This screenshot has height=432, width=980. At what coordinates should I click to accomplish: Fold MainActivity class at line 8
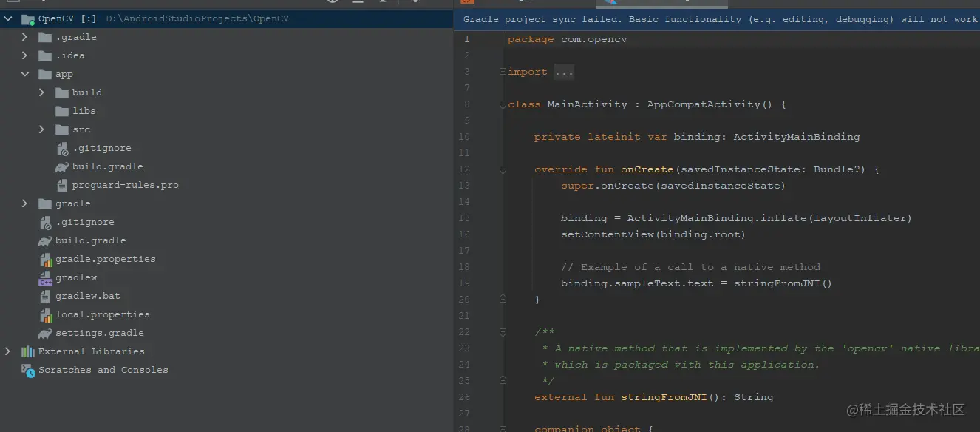click(503, 104)
